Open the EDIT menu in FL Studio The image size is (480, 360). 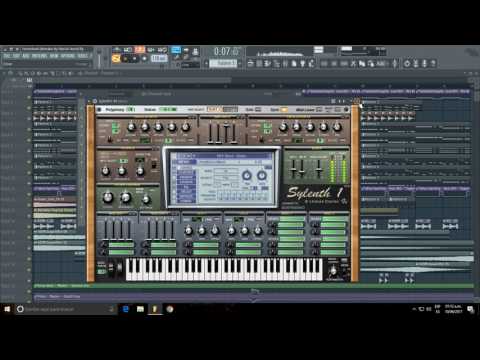pos(16,56)
